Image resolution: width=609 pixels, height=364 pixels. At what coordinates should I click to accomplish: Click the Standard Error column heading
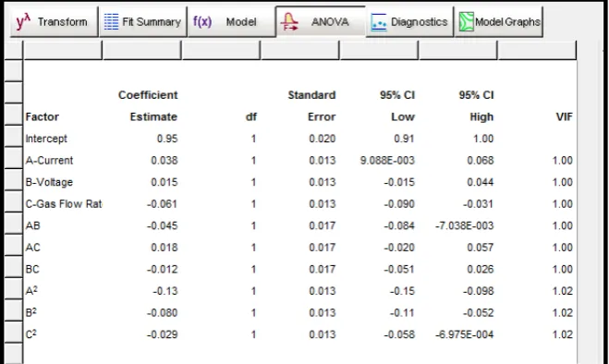pyautogui.click(x=311, y=105)
